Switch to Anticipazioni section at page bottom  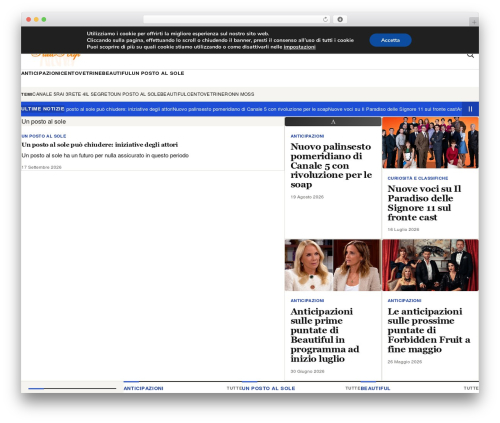click(x=143, y=388)
